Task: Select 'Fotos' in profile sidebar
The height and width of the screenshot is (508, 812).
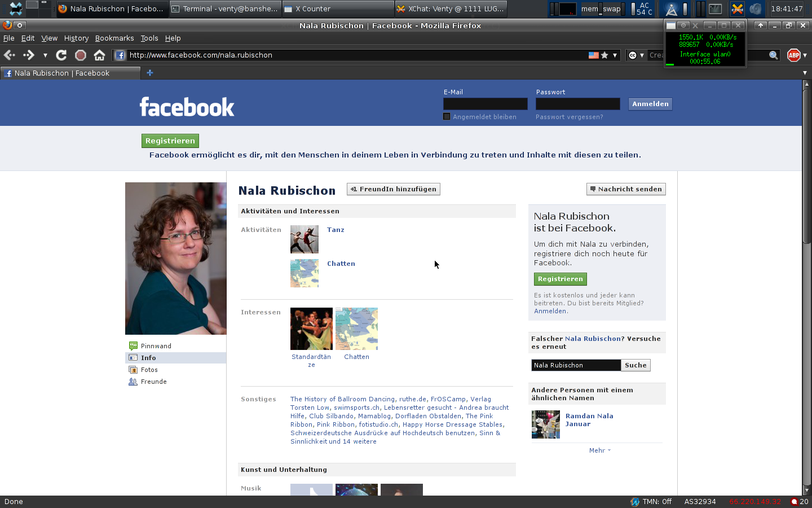Action: [x=149, y=370]
